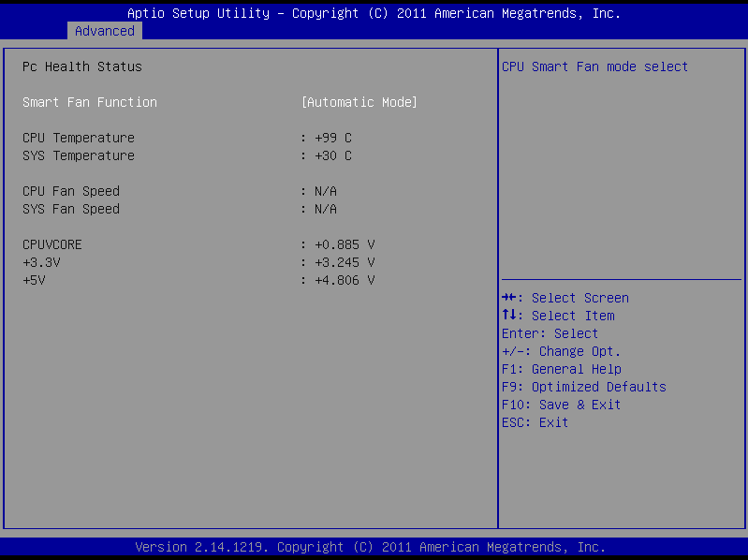Select the CPUVCORE voltage value +0.885 V

coord(344,244)
